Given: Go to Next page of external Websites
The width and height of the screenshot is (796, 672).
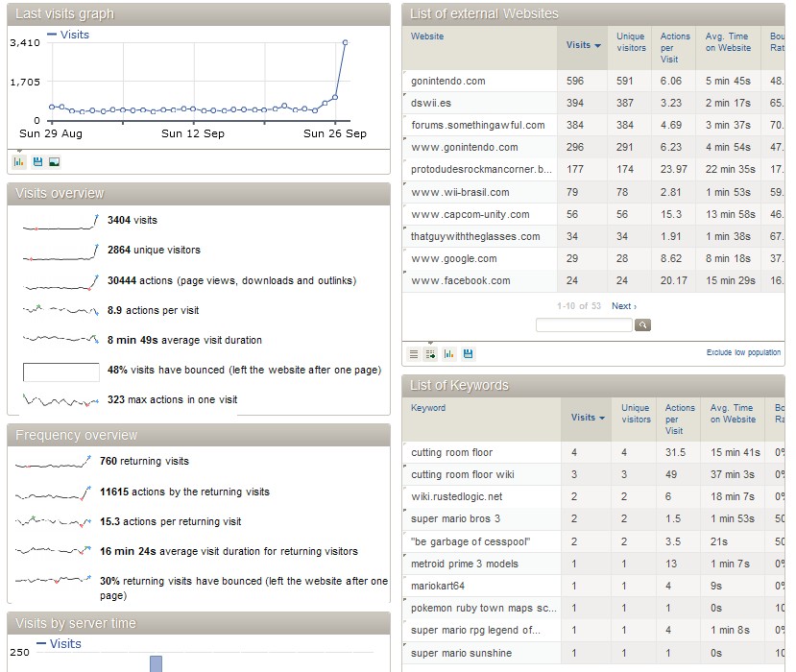Looking at the screenshot, I should [623, 306].
